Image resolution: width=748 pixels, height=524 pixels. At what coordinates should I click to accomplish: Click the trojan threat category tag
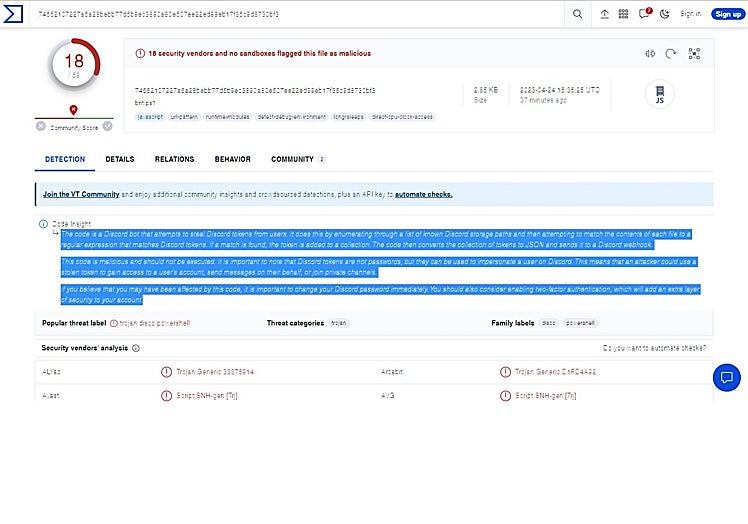point(339,323)
